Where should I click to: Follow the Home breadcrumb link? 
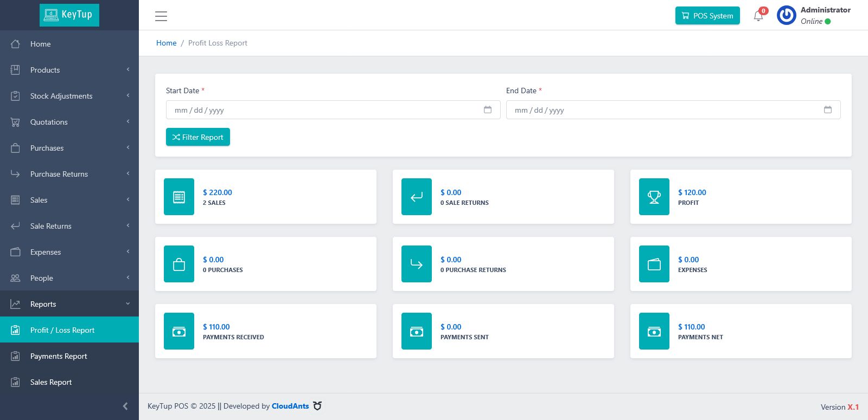(x=167, y=43)
